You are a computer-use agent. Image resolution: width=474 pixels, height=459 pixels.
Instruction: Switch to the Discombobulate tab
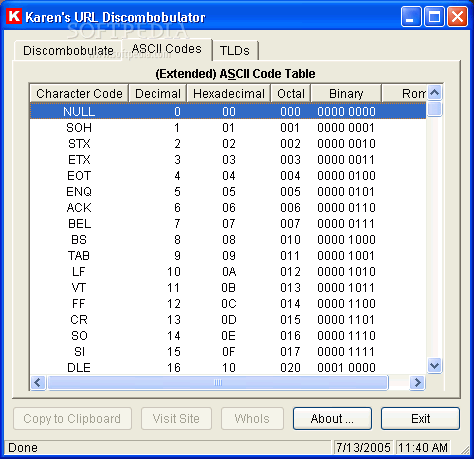click(x=68, y=51)
